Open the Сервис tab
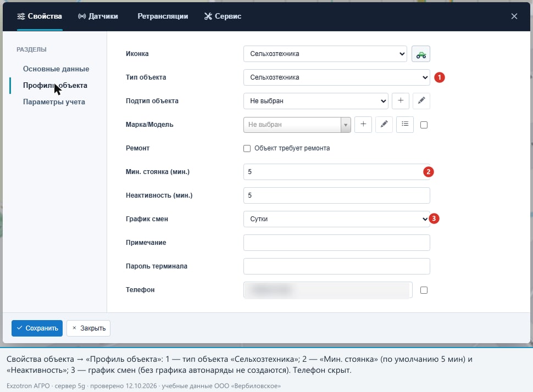 click(x=223, y=16)
